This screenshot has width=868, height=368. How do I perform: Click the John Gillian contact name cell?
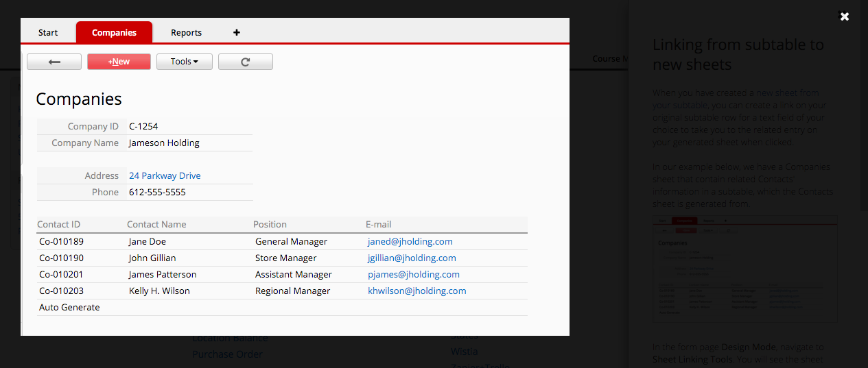152,258
